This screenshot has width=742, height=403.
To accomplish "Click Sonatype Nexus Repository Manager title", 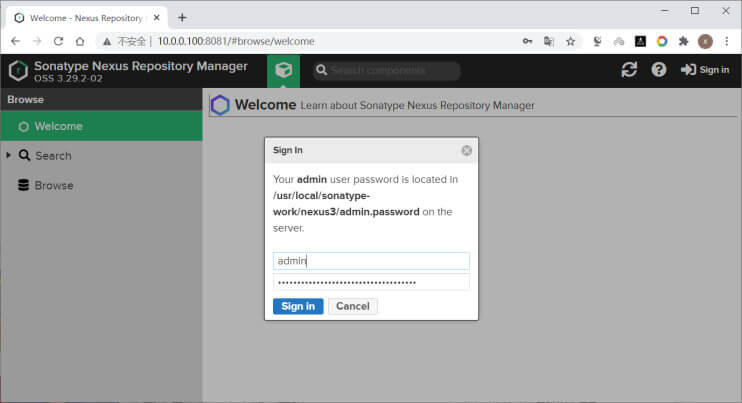I will pyautogui.click(x=141, y=66).
